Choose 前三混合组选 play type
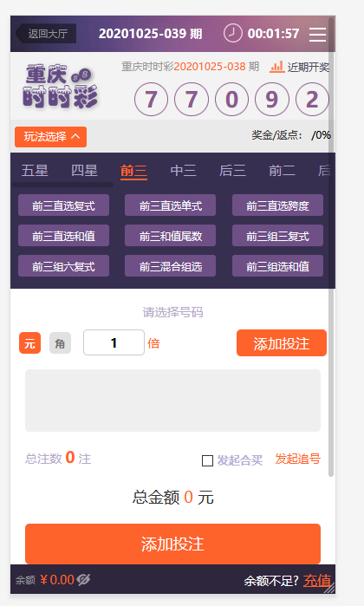 click(x=171, y=266)
